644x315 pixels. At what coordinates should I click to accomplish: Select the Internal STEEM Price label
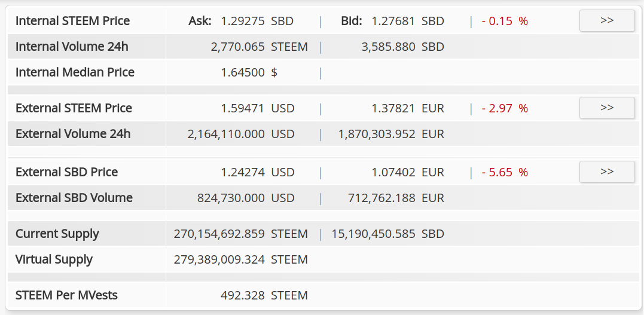point(73,21)
